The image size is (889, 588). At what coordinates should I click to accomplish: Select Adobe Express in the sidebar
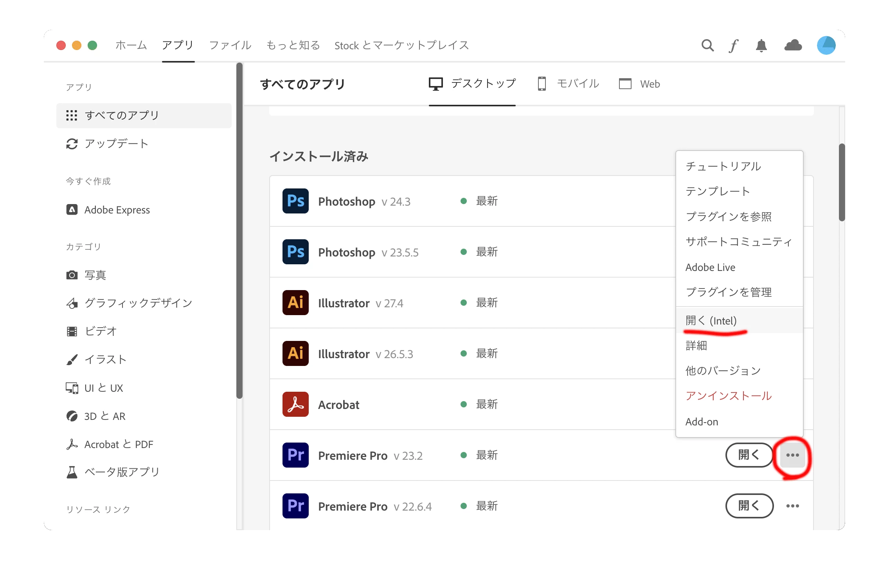click(117, 210)
